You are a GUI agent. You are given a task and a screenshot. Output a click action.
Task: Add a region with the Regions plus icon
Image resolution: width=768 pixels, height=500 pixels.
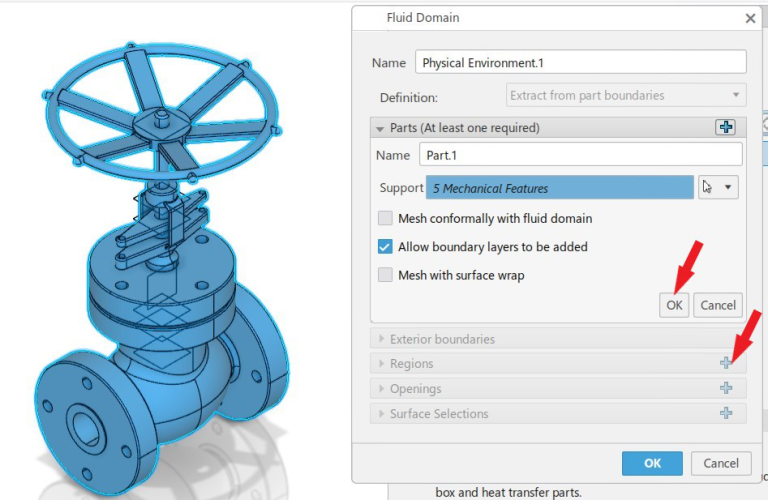[x=726, y=363]
